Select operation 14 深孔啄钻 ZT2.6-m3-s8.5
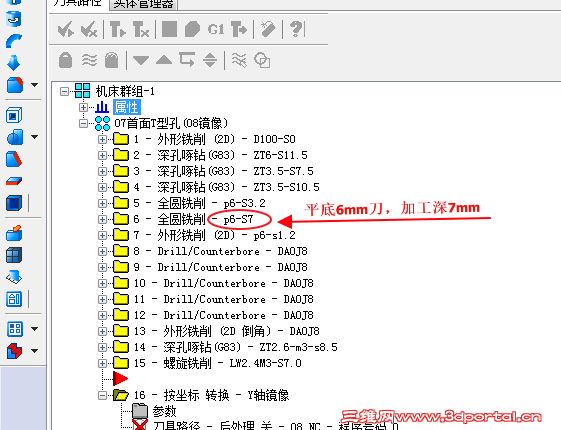This screenshot has width=561, height=430. (235, 347)
